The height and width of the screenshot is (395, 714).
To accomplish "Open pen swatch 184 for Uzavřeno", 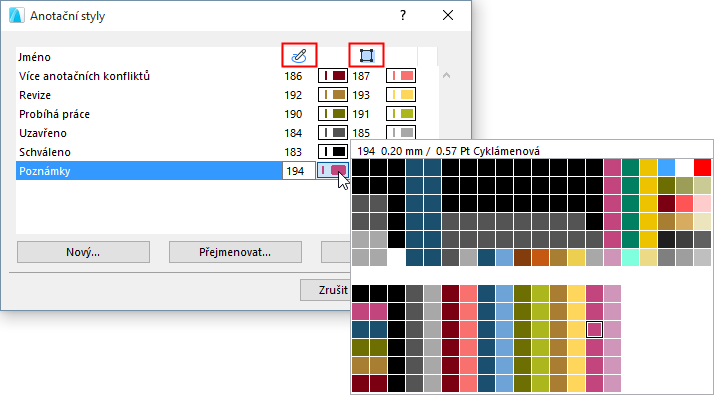I will point(333,133).
